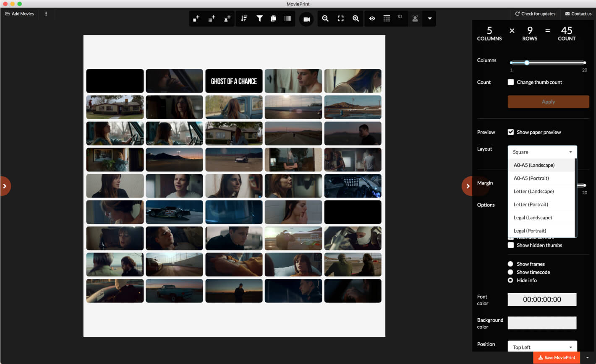
Task: Choose Letter (Portrait) layout
Action: click(541, 204)
